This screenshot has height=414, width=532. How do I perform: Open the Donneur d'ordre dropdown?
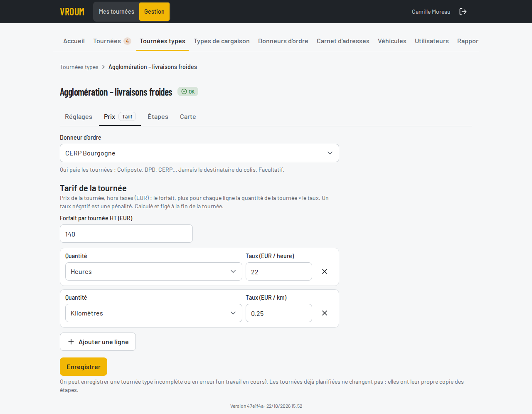click(199, 153)
